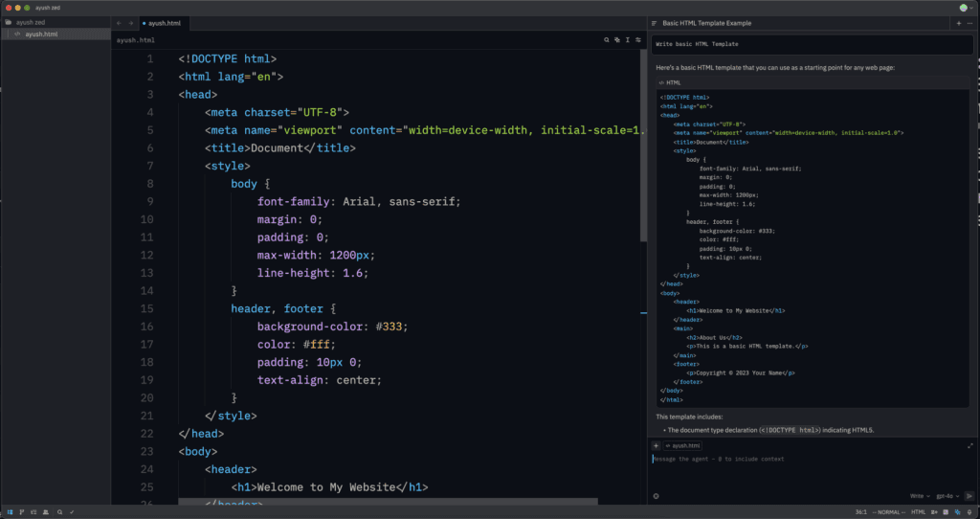The width and height of the screenshot is (980, 519).
Task: Click the editor vertical scrollbar
Action: click(x=643, y=144)
